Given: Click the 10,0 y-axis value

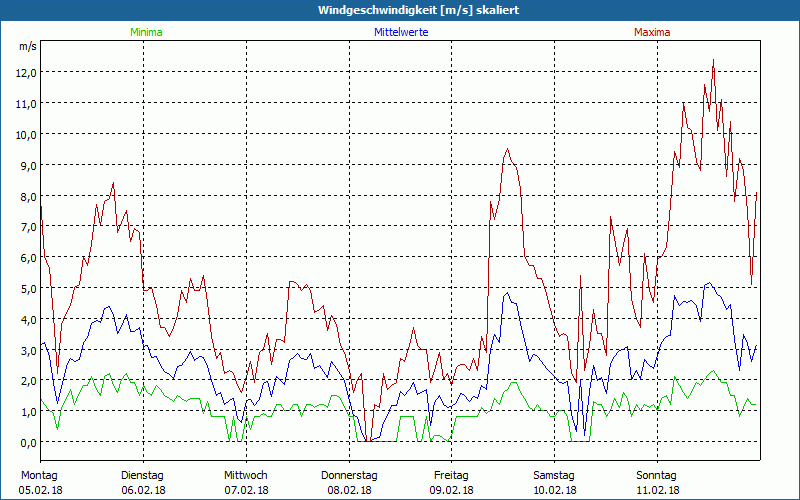Looking at the screenshot, I should [x=25, y=134].
